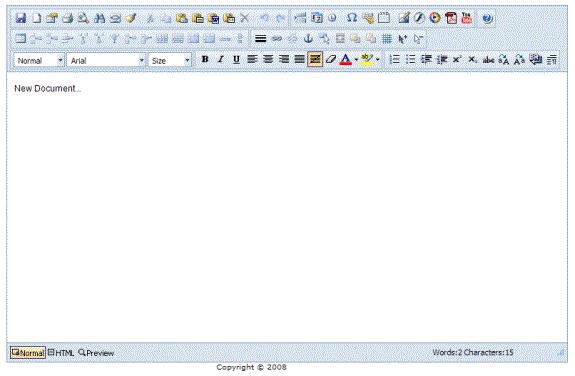Open the Help question mark icon
The height and width of the screenshot is (376, 575).
pyautogui.click(x=487, y=18)
